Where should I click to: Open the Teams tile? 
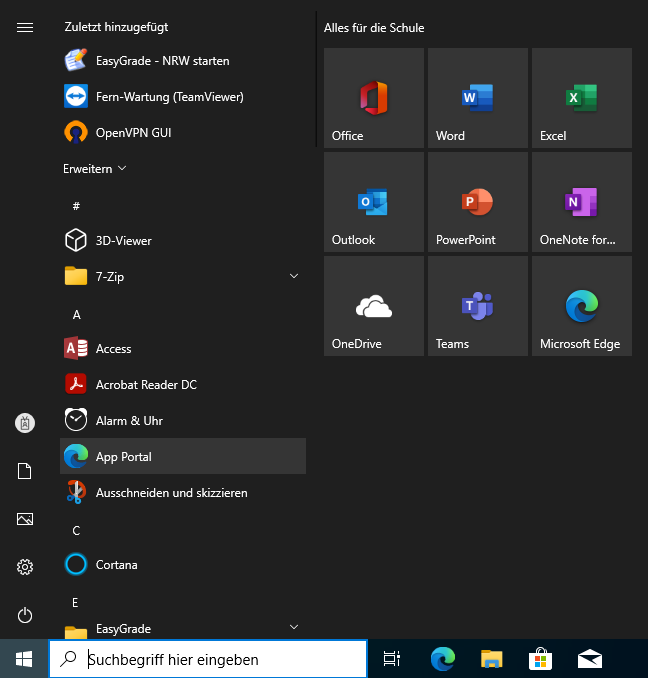tap(477, 306)
